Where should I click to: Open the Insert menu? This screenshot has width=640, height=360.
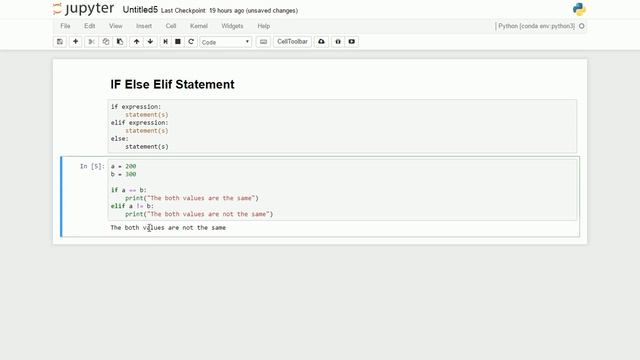click(x=144, y=26)
